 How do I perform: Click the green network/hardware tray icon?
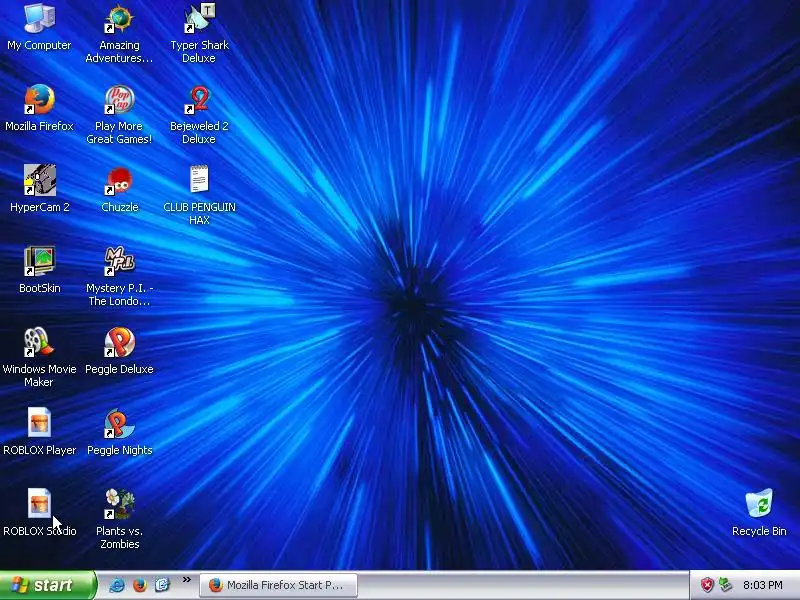tap(726, 585)
